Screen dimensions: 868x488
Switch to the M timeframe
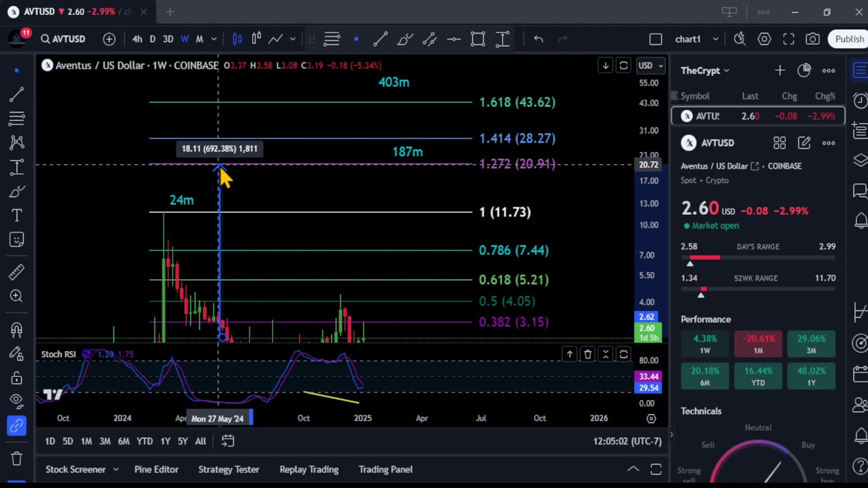pyautogui.click(x=199, y=39)
